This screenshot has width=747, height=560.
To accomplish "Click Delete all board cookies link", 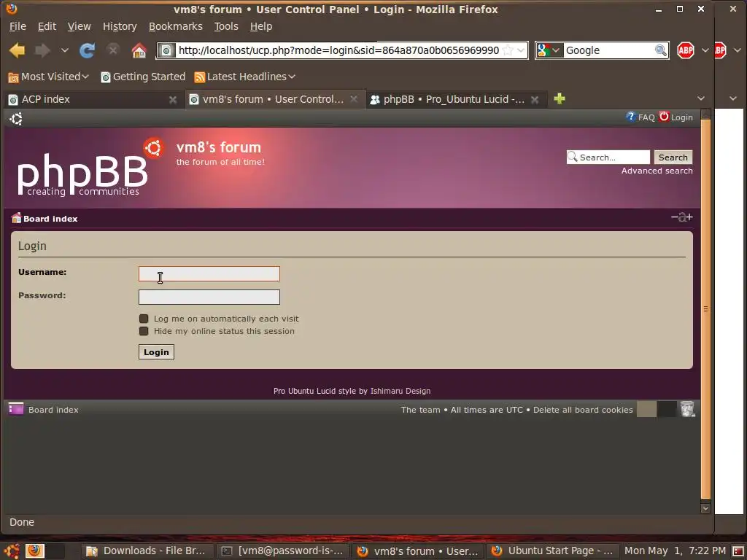I will coord(583,410).
